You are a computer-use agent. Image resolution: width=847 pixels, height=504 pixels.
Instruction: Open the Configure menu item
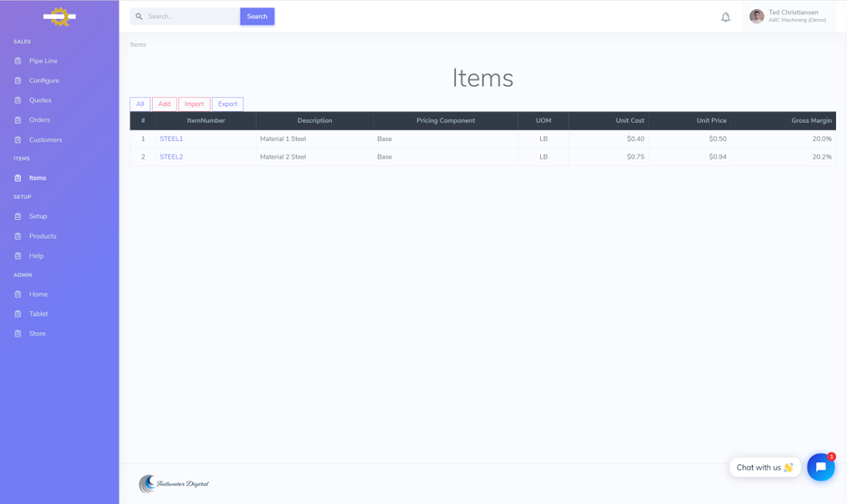(x=43, y=81)
